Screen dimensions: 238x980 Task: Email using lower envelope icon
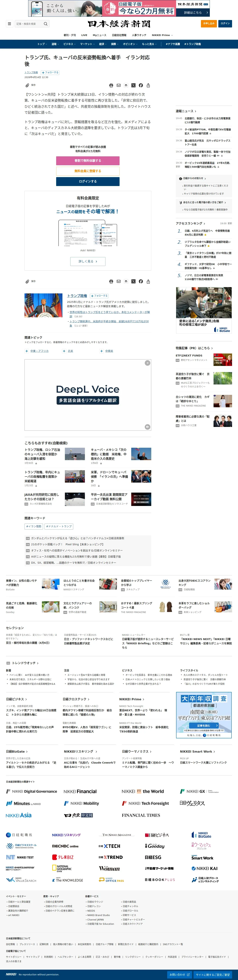119,282
